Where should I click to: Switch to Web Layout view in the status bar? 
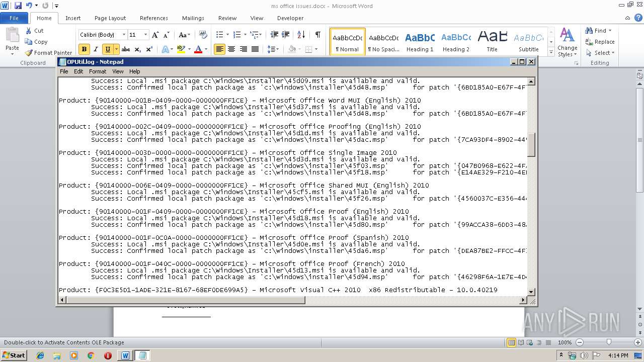click(529, 342)
